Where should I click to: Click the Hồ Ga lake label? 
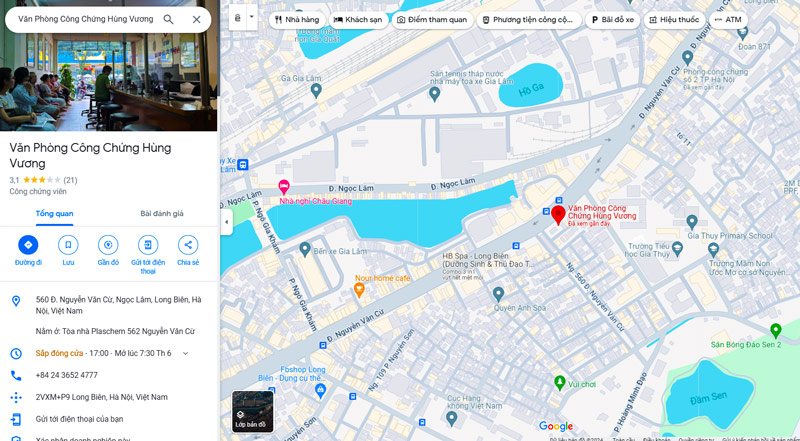click(531, 89)
